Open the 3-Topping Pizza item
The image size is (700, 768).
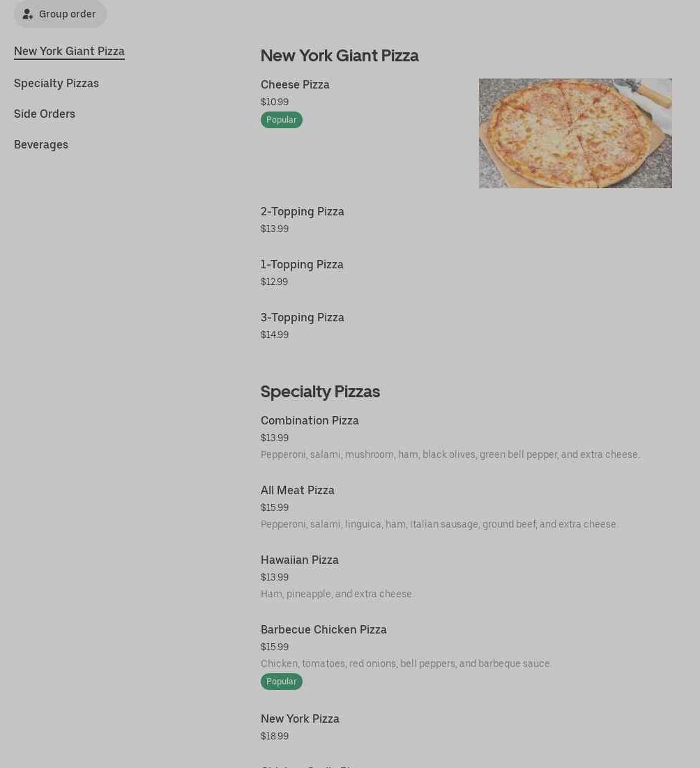point(303,317)
